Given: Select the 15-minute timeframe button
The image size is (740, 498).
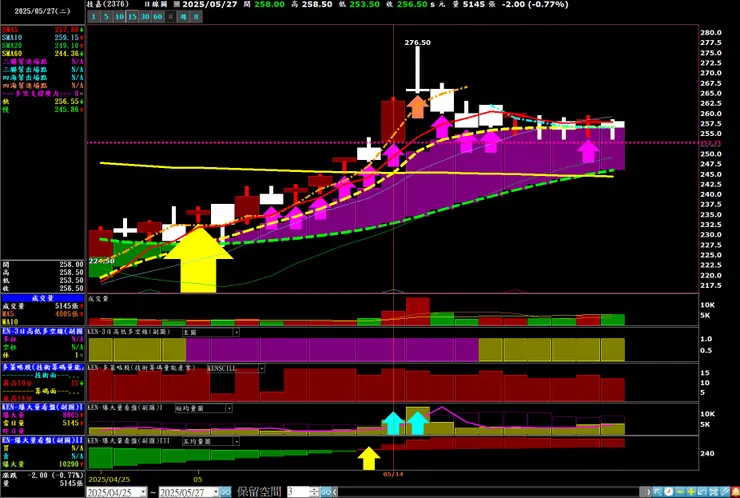Looking at the screenshot, I should [132, 17].
